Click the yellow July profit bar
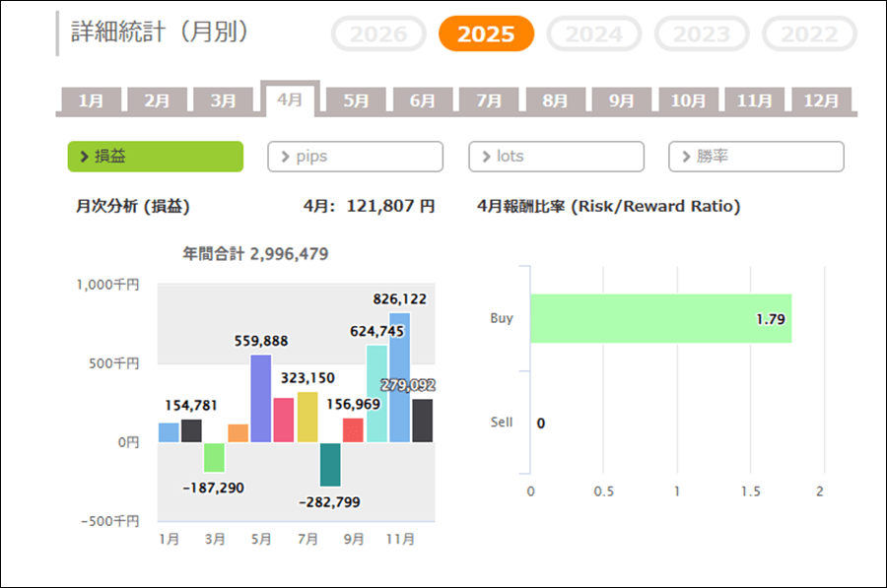 (x=307, y=417)
